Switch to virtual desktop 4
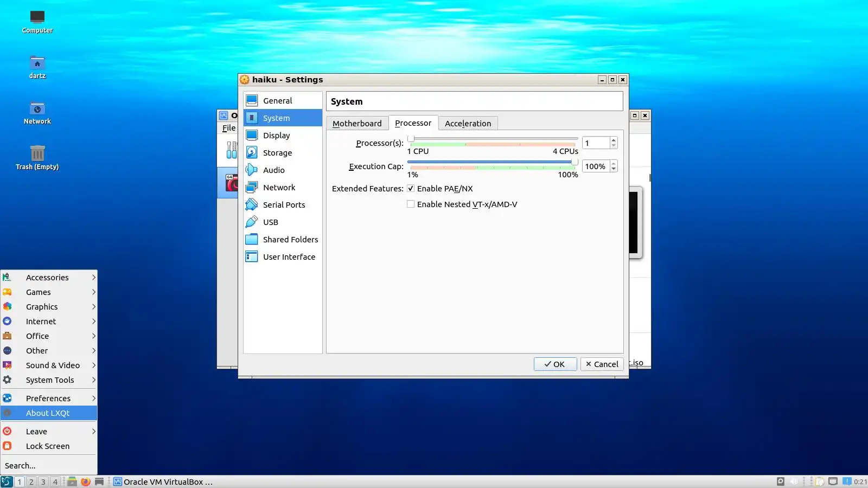Image resolution: width=868 pixels, height=488 pixels. pyautogui.click(x=55, y=481)
